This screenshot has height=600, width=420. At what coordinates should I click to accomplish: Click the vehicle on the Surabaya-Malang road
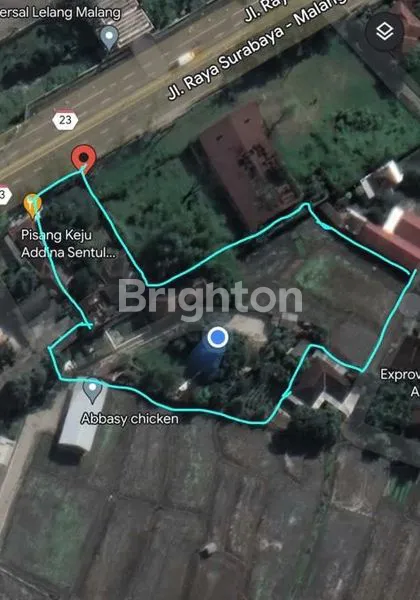tap(186, 59)
